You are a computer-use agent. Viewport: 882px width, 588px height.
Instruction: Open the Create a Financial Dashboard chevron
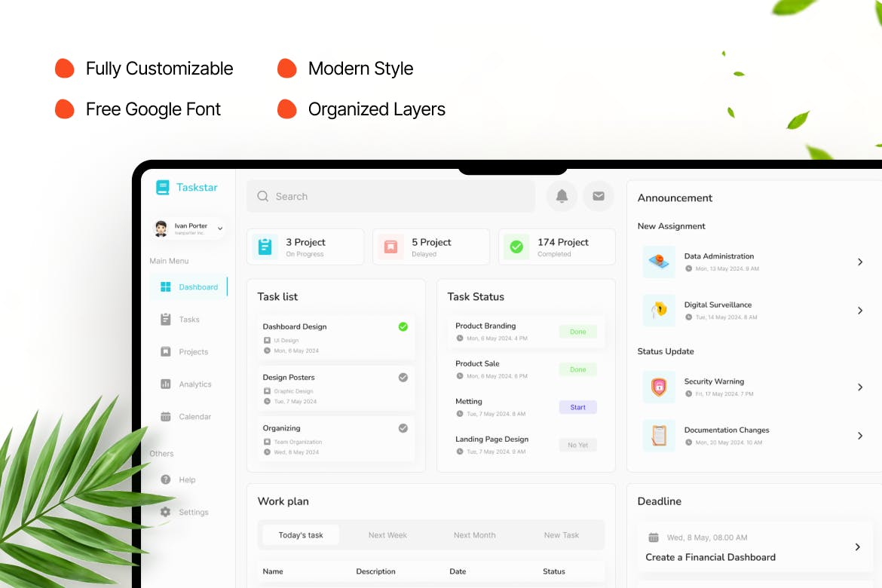coord(857,547)
